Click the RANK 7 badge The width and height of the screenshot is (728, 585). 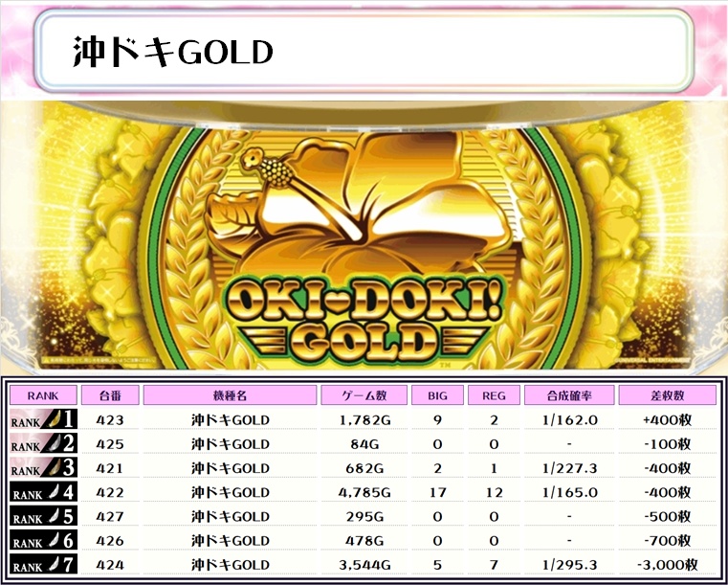[x=43, y=565]
